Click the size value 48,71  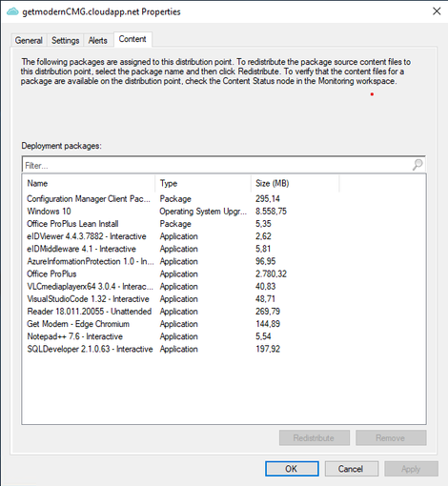[x=266, y=299]
